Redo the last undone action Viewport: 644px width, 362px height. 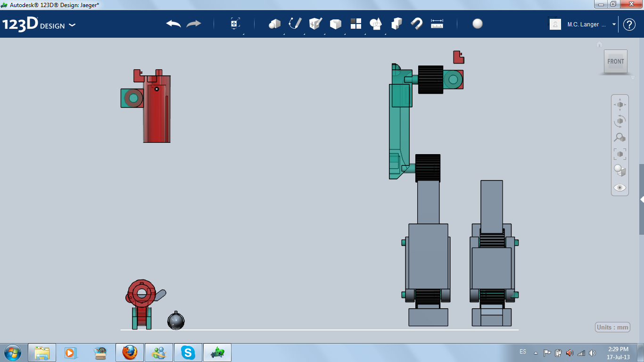[x=194, y=24]
